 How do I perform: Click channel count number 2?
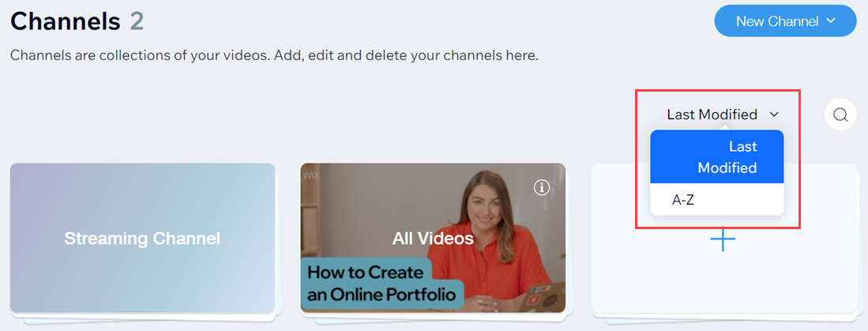137,21
